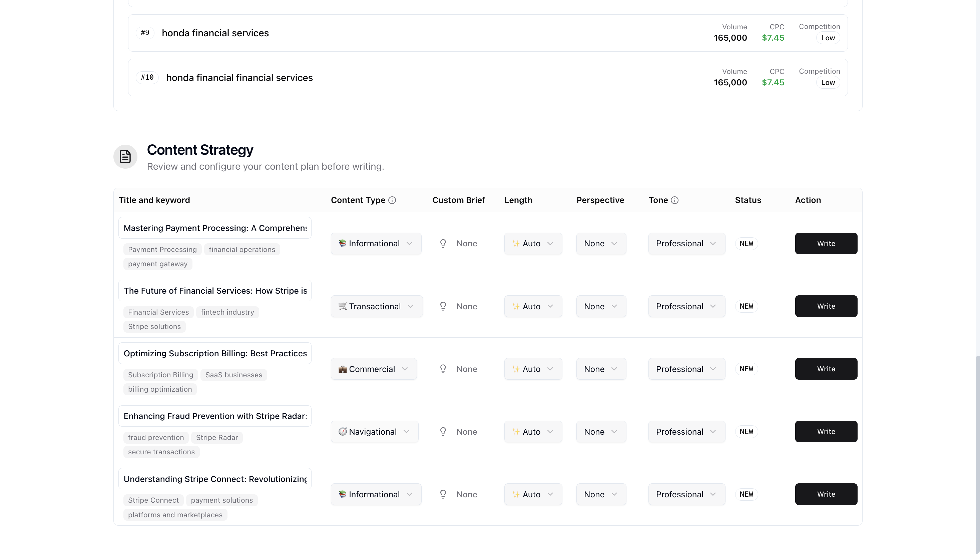Click the briefcase icon in Commercial selector
This screenshot has height=554, width=980.
[x=342, y=369]
